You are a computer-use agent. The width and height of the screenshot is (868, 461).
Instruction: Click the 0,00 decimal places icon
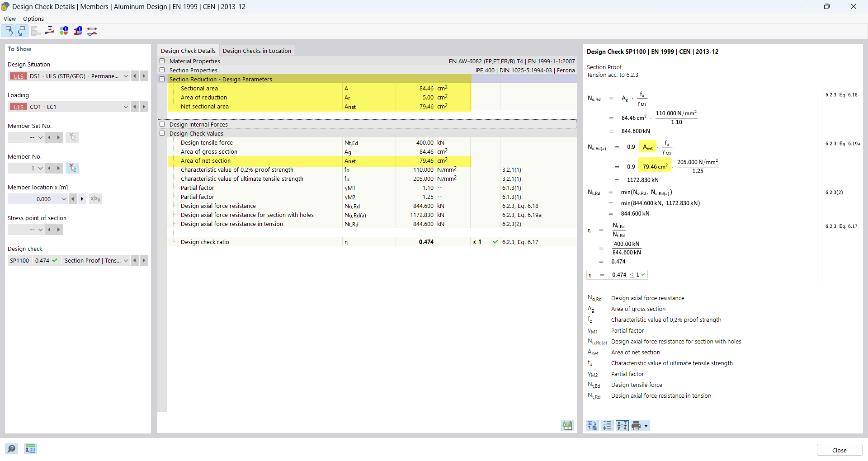pos(30,449)
